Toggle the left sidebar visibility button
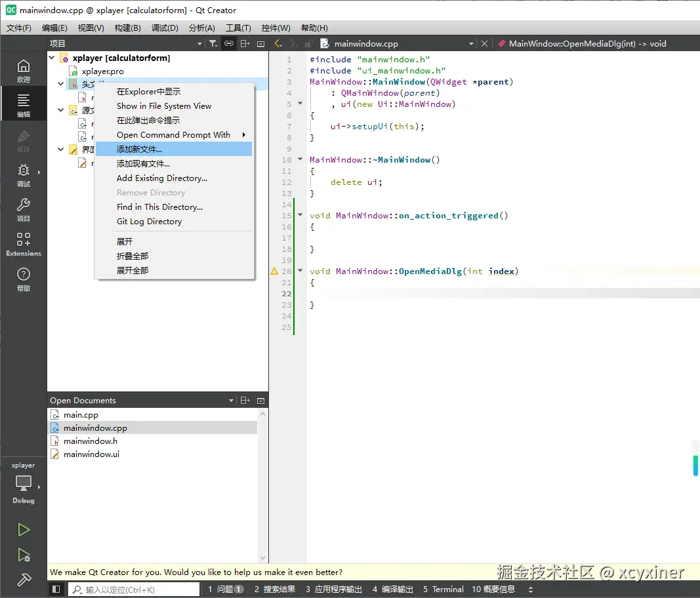The height and width of the screenshot is (598, 700). [x=56, y=589]
